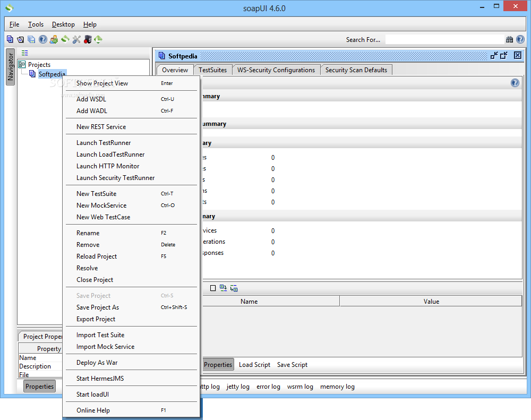
Task: Click the Navigator vertical side tab
Action: pyautogui.click(x=11, y=67)
